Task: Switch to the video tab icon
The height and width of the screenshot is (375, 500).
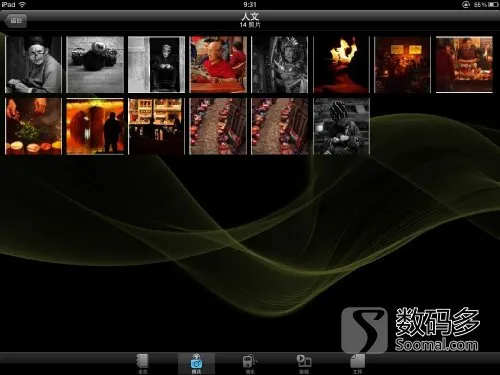Action: (x=304, y=363)
